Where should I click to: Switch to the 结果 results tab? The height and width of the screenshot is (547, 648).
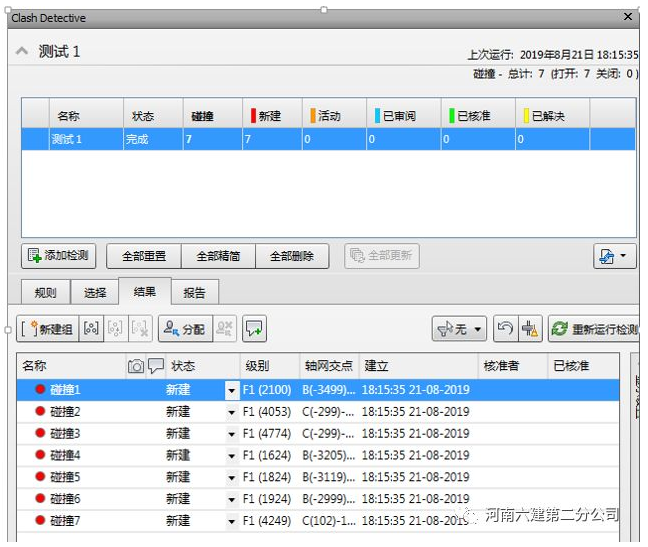145,292
